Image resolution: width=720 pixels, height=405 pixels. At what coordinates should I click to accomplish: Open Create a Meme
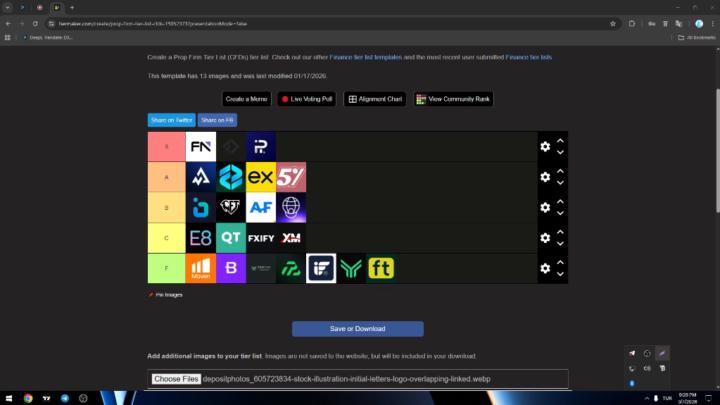(x=247, y=99)
